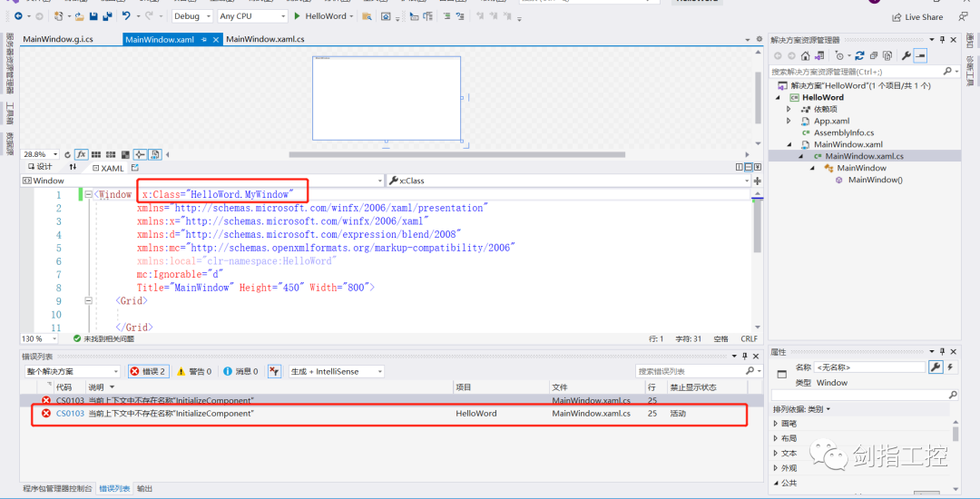Click the split-editor plus icon at code pane right
This screenshot has height=499, width=980.
pyautogui.click(x=758, y=181)
